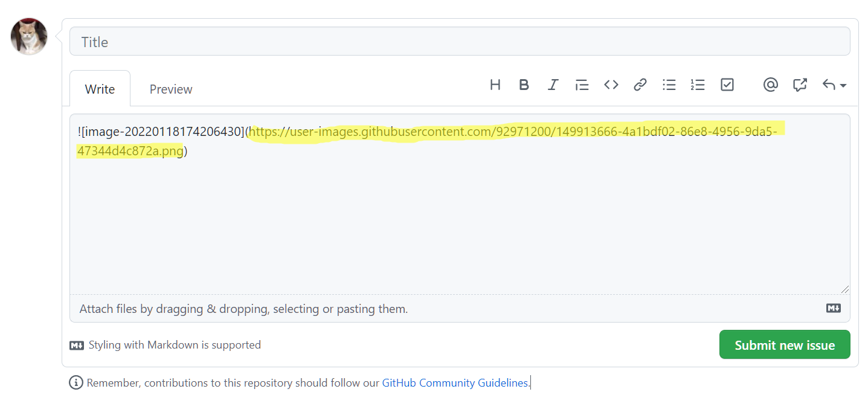Insert code formatting with the <> icon
This screenshot has width=868, height=415.
(611, 85)
